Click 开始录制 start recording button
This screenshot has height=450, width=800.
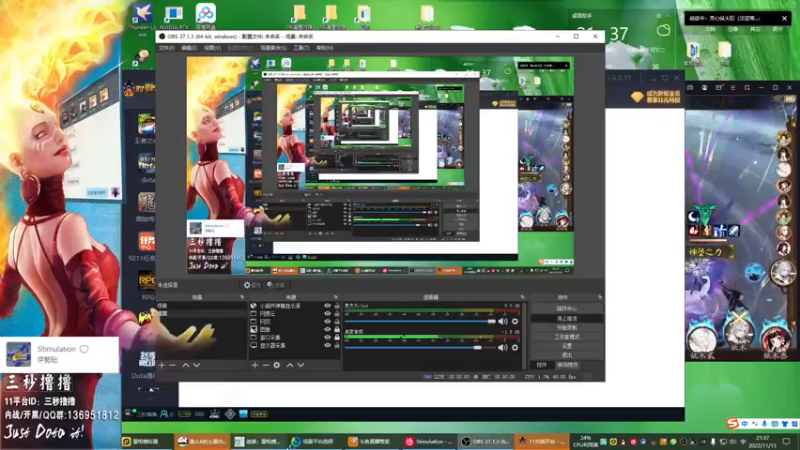[566, 328]
